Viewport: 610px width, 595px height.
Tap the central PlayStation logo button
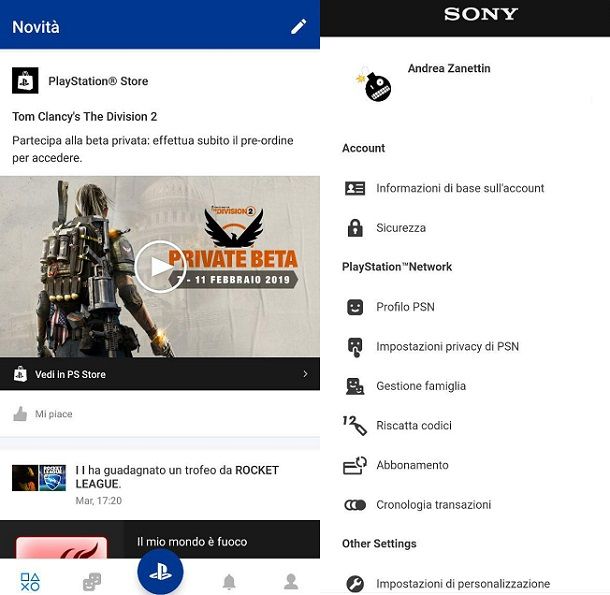tap(160, 572)
